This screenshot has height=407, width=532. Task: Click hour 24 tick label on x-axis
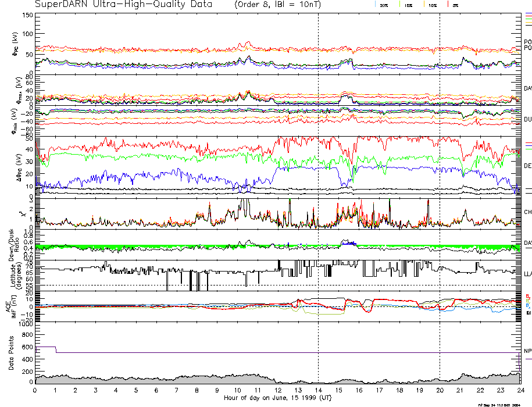(x=520, y=391)
